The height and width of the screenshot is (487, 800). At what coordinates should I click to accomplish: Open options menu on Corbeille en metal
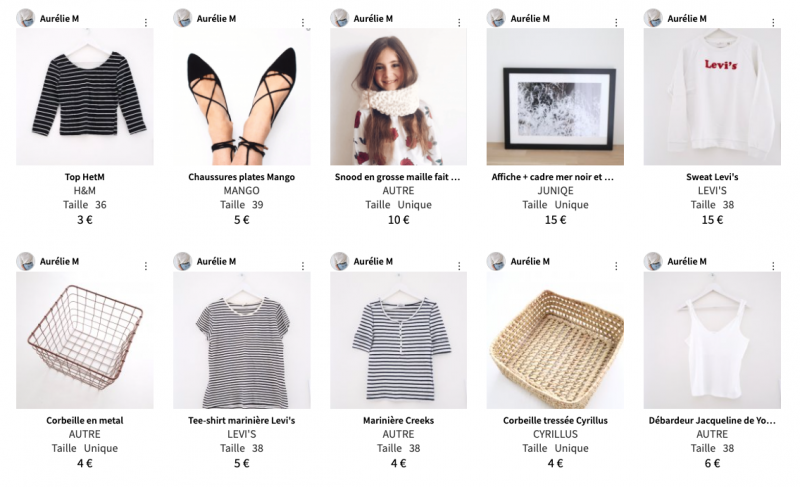(146, 266)
